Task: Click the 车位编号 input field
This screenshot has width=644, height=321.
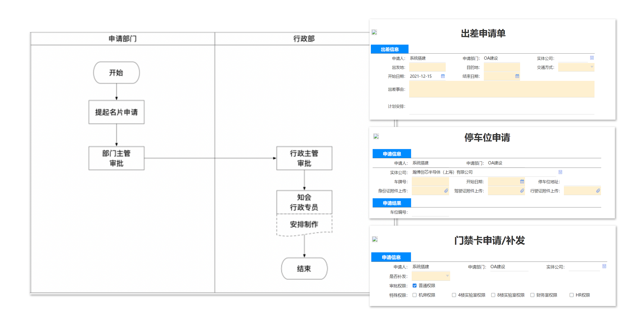Action: pos(430,212)
